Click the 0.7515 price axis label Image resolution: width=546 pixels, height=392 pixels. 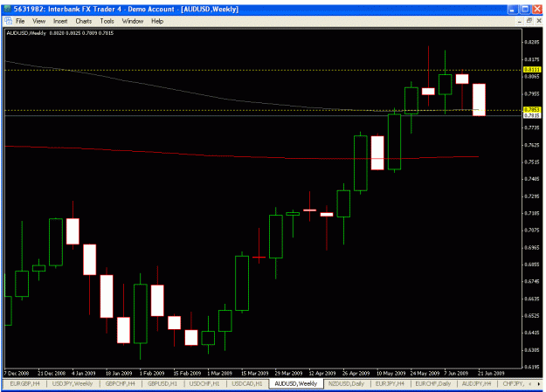532,162
